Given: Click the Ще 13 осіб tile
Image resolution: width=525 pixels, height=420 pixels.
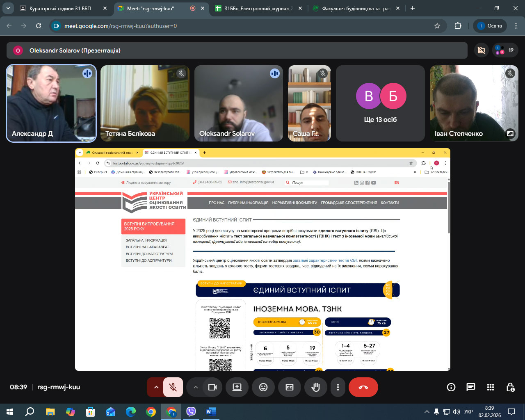Looking at the screenshot, I should click(x=380, y=103).
